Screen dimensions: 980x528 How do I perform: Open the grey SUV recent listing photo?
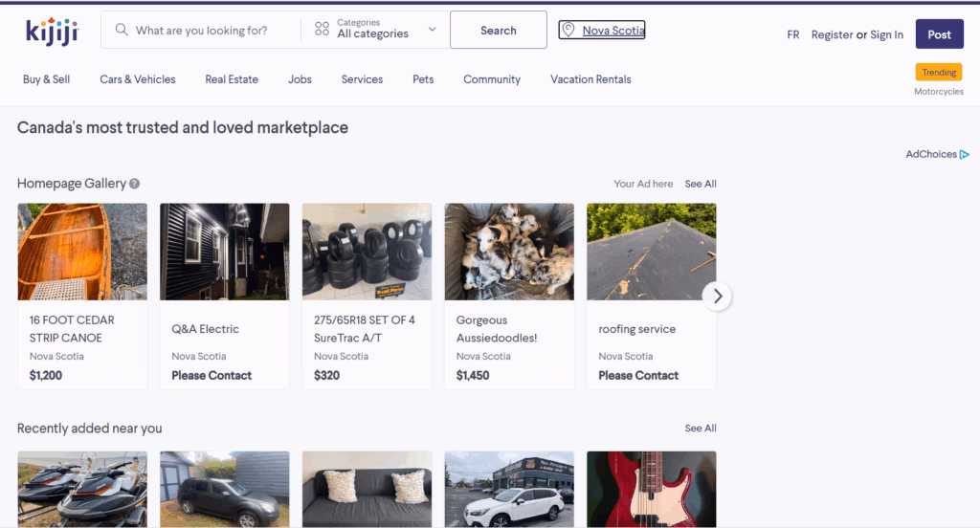[224, 489]
